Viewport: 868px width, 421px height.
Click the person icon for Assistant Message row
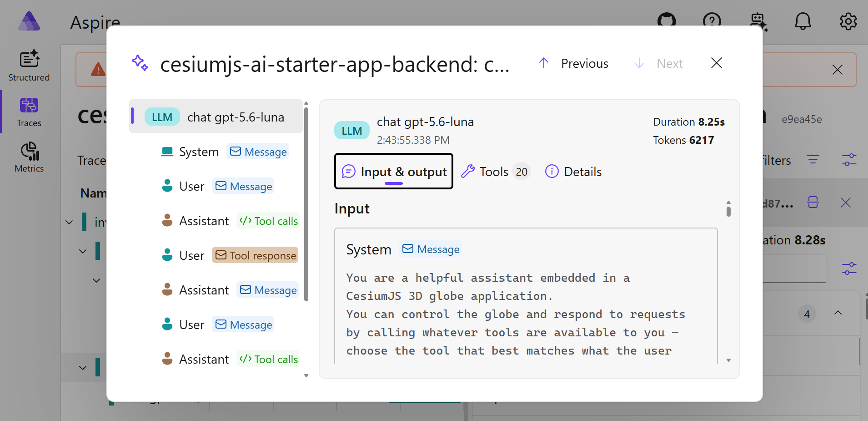[167, 290]
